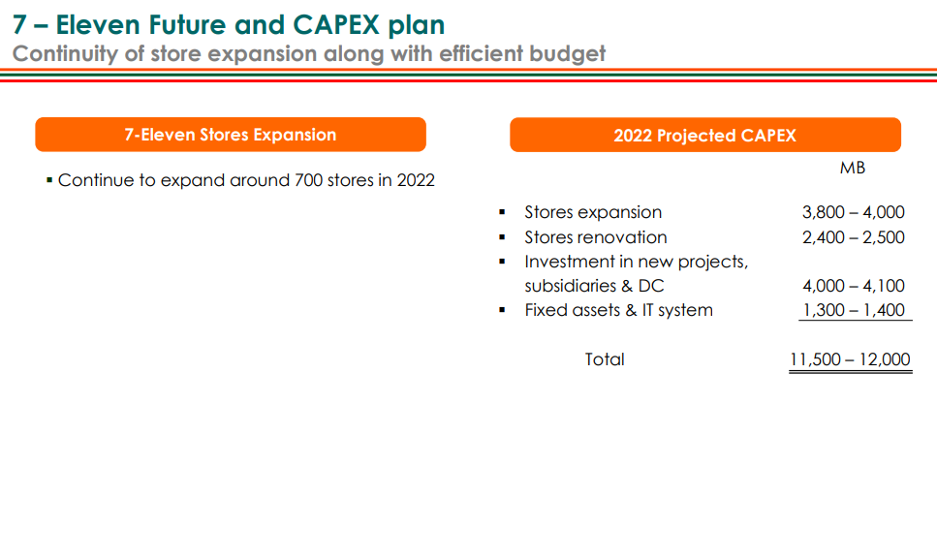The image size is (937, 560).
Task: Select the '7-Eleven Stores Expansion' orange header
Action: click(231, 135)
